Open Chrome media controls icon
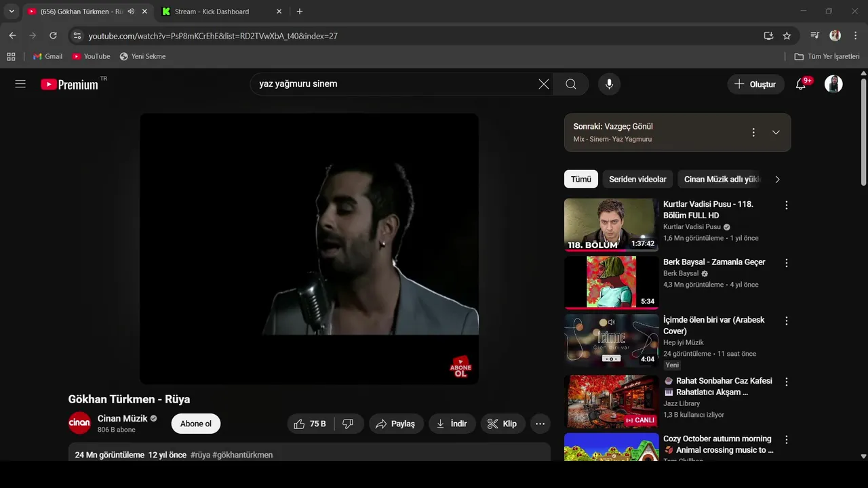This screenshot has width=868, height=488. click(815, 35)
